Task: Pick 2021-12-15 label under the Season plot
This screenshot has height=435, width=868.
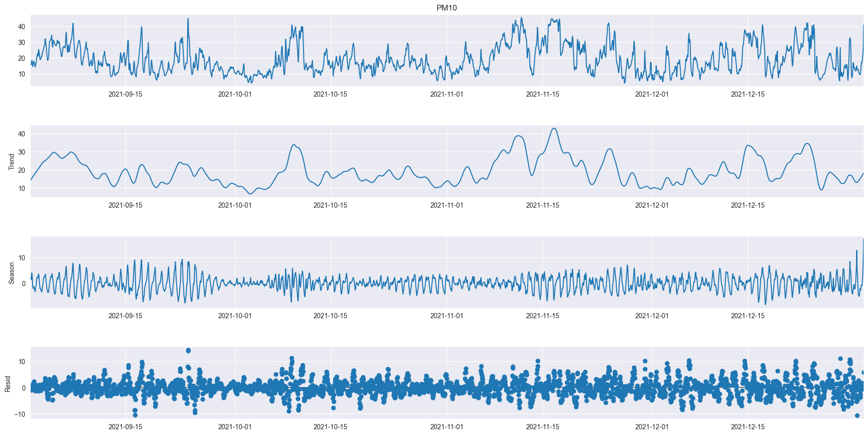Action: pyautogui.click(x=748, y=316)
